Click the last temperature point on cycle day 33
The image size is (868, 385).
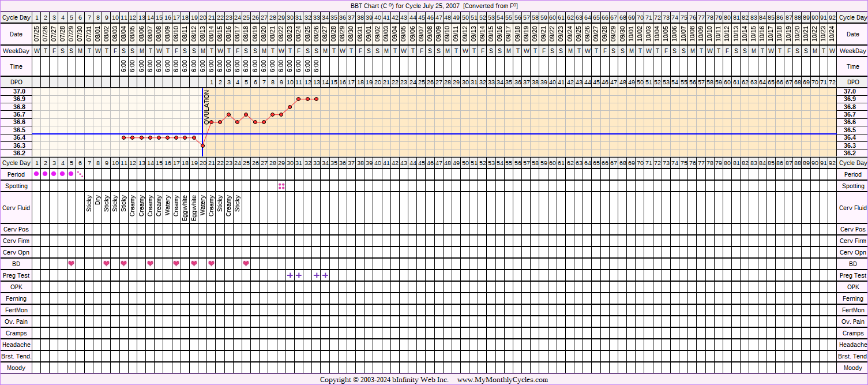pyautogui.click(x=317, y=99)
